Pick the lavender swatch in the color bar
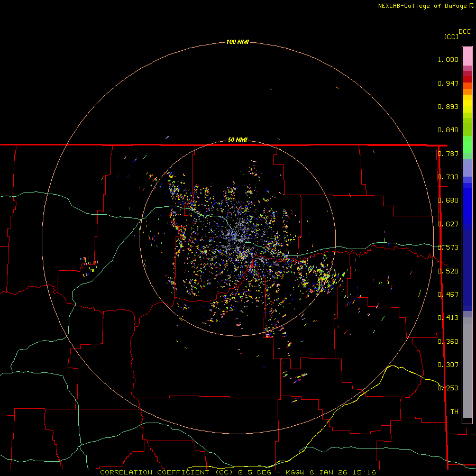This screenshot has height=476, width=476. pos(467,168)
